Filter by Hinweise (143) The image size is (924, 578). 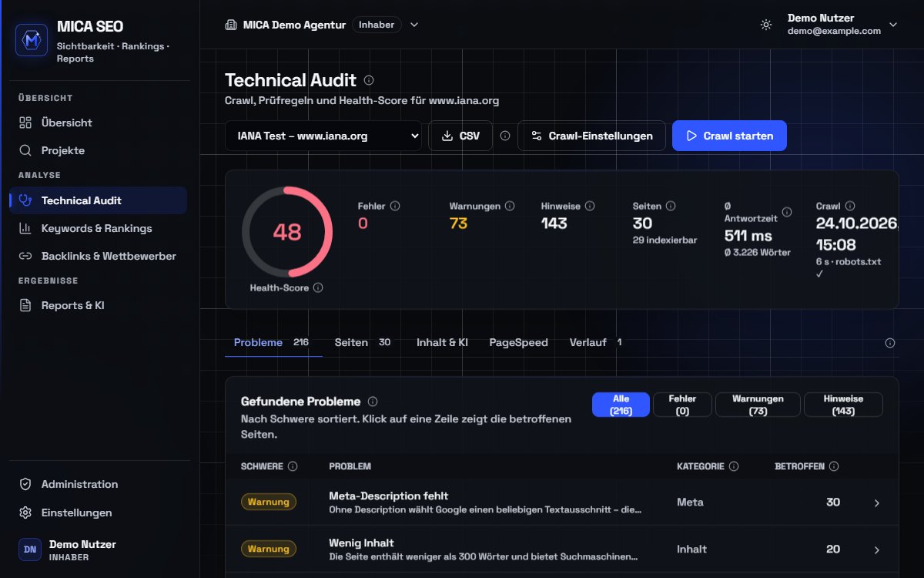843,405
